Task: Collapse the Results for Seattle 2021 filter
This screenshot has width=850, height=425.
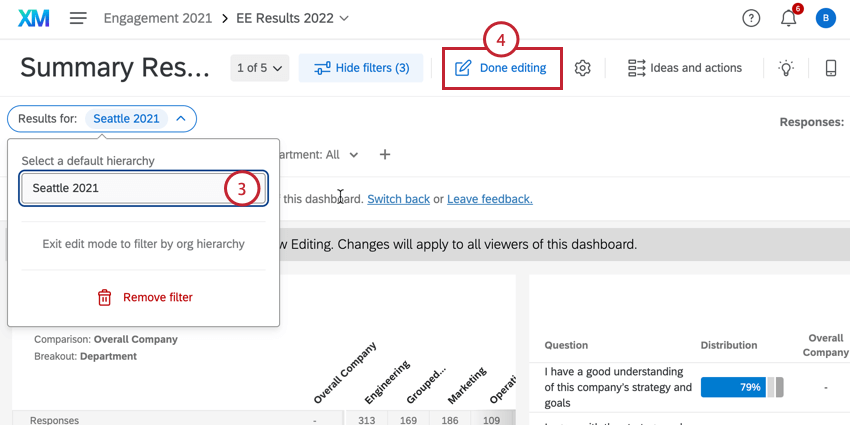Action: (x=181, y=119)
